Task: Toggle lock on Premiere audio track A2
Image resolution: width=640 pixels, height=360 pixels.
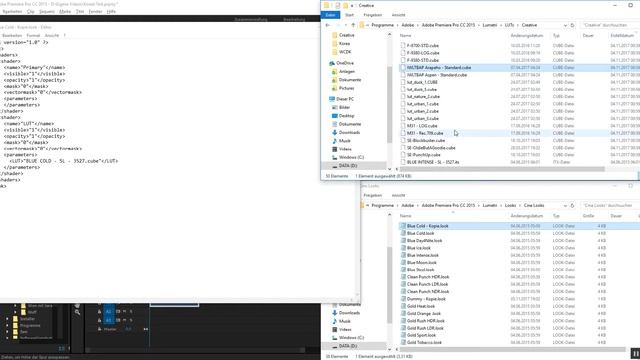Action: point(99,311)
